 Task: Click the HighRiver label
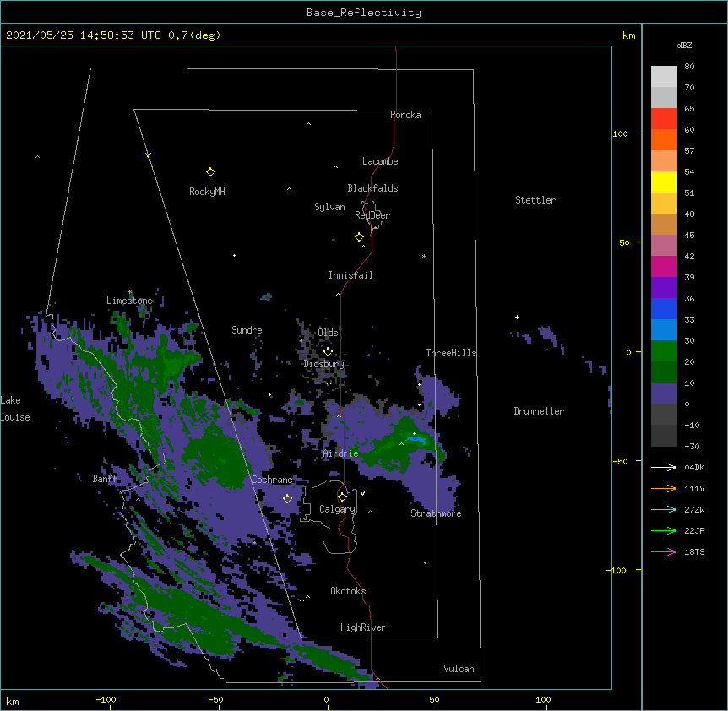[362, 627]
